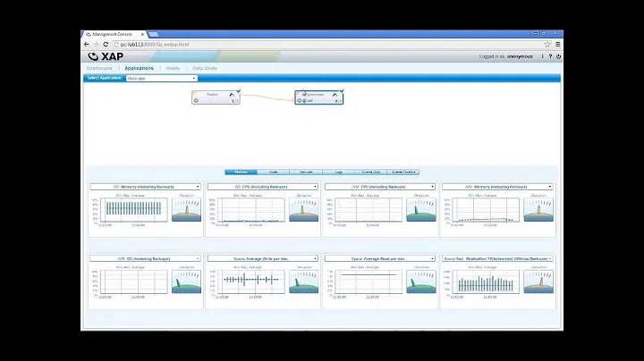Click the OS Memory min/max chart

(133, 210)
